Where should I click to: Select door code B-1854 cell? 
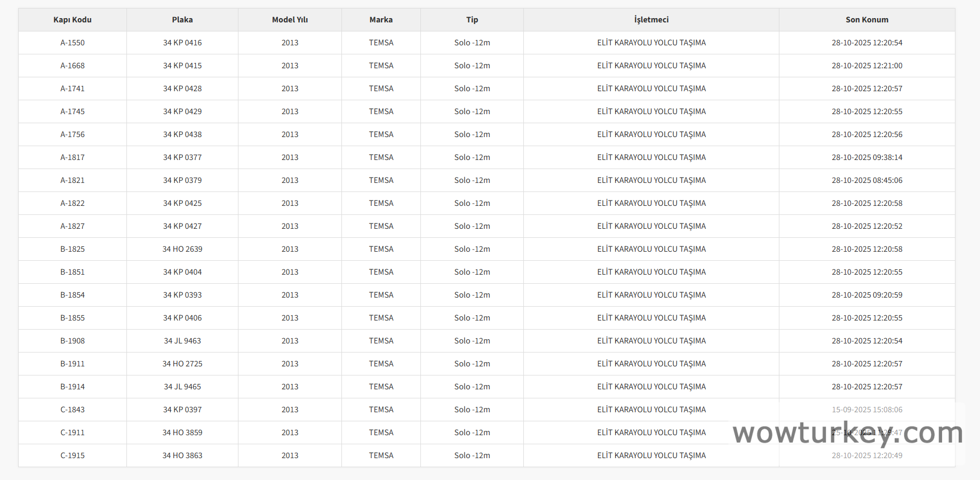click(73, 295)
